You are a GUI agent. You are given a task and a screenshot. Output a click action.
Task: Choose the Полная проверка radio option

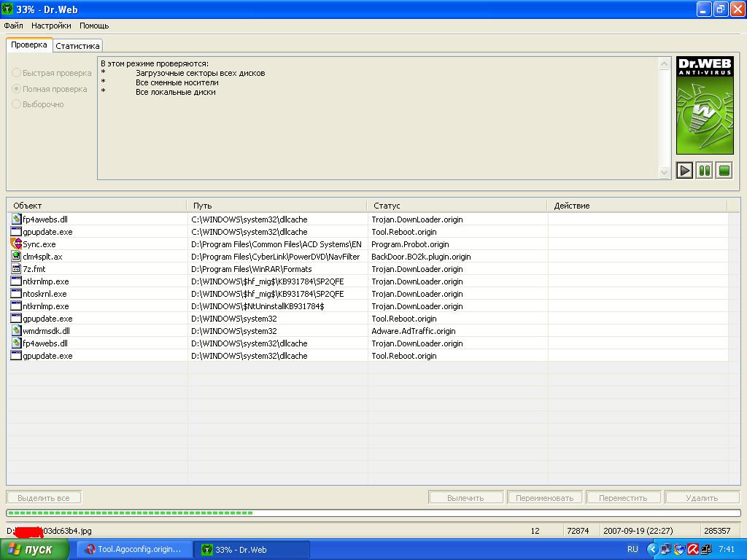pyautogui.click(x=50, y=89)
